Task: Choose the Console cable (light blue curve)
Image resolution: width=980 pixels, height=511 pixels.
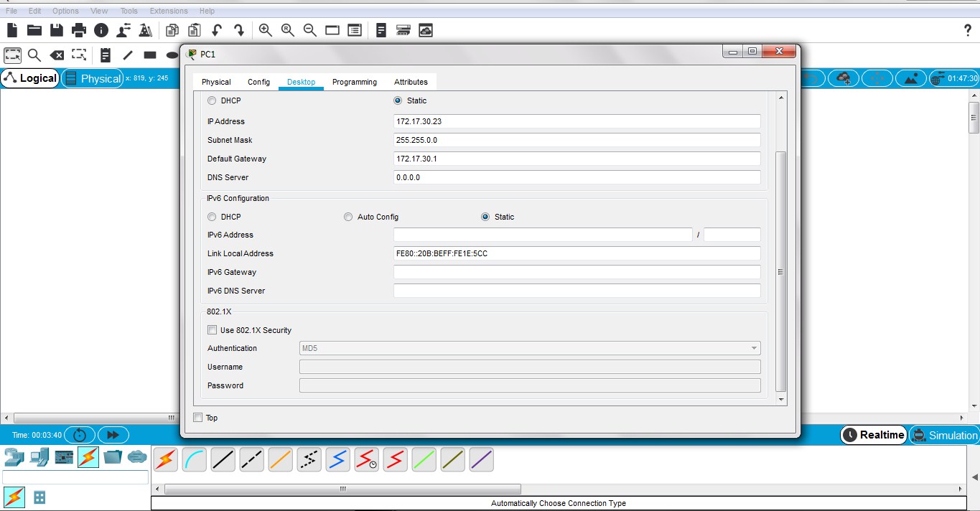Action: click(194, 459)
